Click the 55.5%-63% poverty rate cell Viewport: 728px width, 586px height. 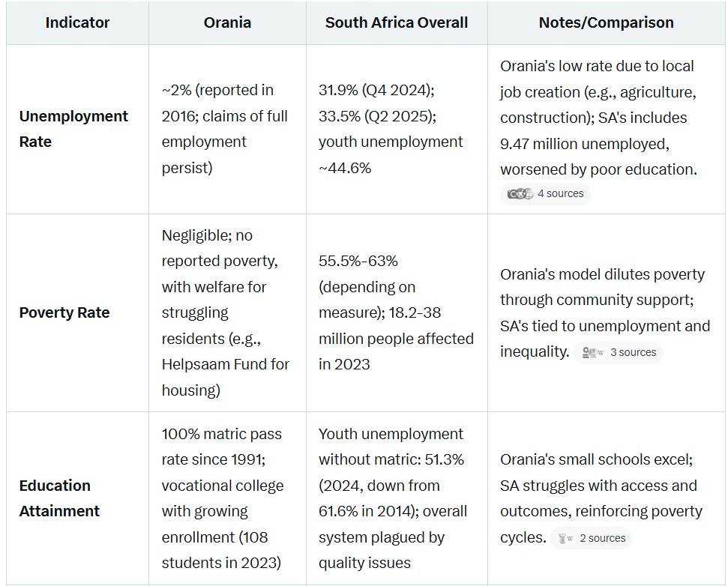(x=396, y=312)
